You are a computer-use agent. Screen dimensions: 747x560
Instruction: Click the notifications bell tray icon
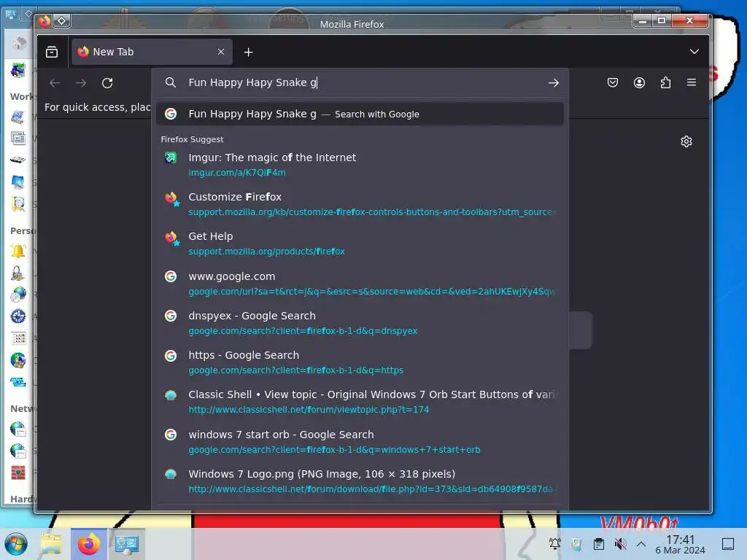pyautogui.click(x=554, y=543)
